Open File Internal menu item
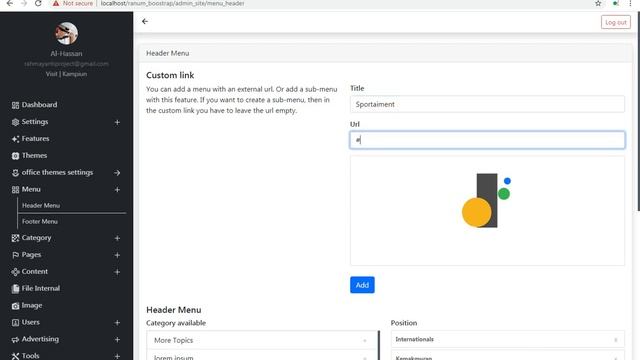Screen dimensions: 640x360 click(x=40, y=288)
